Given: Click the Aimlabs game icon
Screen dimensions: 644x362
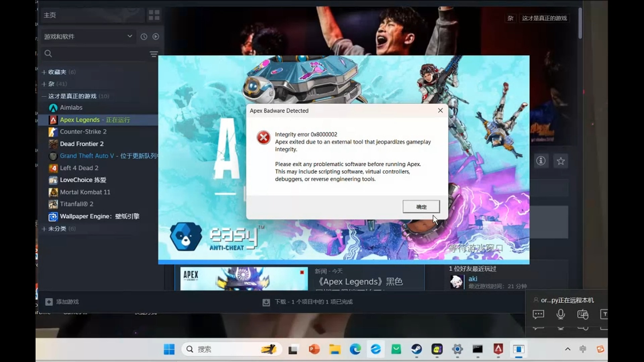Looking at the screenshot, I should point(53,108).
